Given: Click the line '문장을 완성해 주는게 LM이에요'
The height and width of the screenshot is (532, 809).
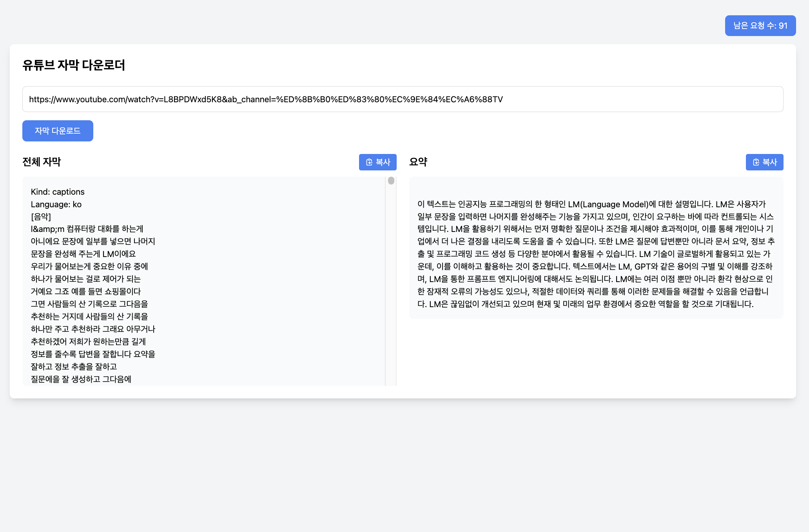Looking at the screenshot, I should click(83, 254).
